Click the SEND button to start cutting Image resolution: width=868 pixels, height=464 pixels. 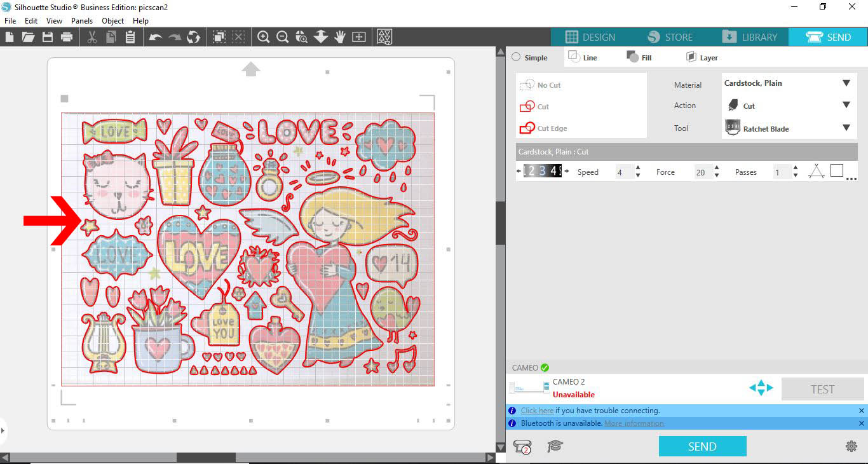pyautogui.click(x=702, y=446)
